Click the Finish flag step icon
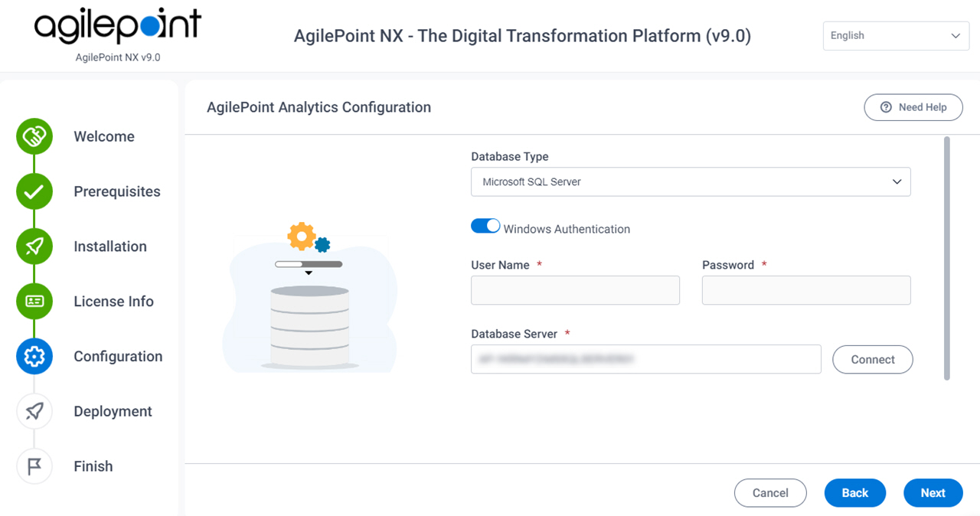The width and height of the screenshot is (980, 516). click(34, 466)
